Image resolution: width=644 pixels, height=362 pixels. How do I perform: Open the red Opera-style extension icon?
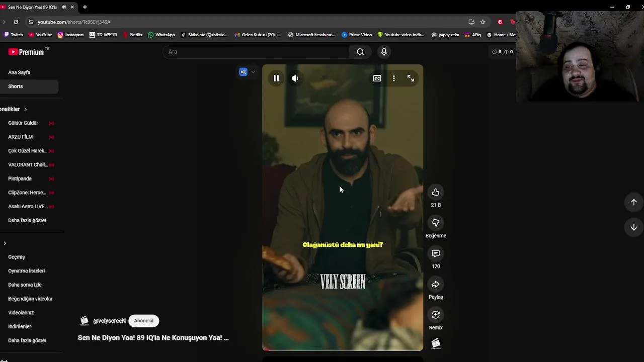click(x=500, y=22)
